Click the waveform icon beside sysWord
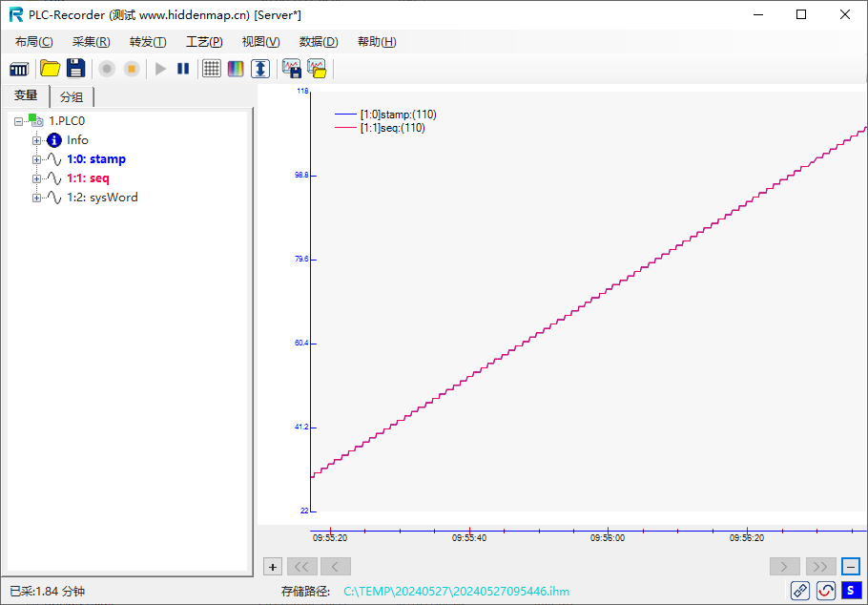 (54, 198)
